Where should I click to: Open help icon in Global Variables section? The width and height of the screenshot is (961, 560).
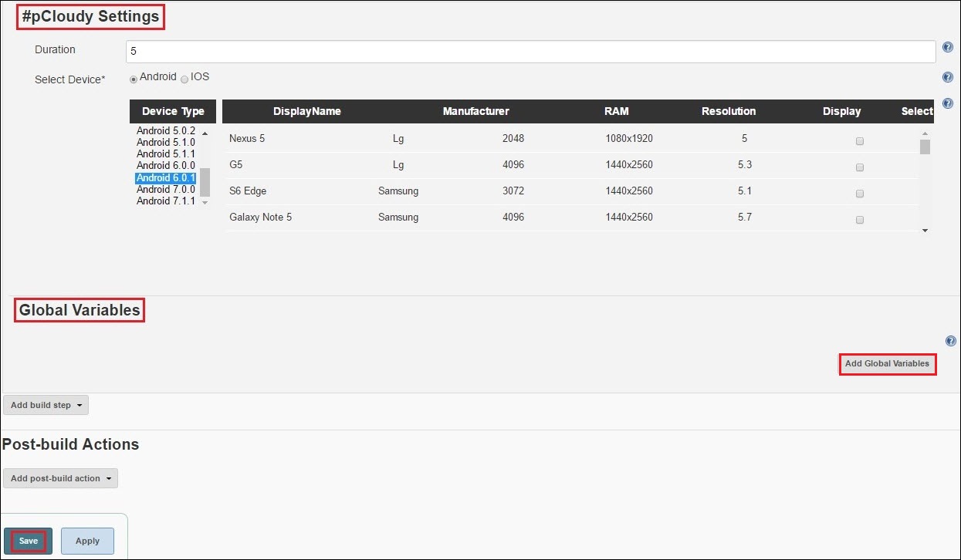(950, 341)
